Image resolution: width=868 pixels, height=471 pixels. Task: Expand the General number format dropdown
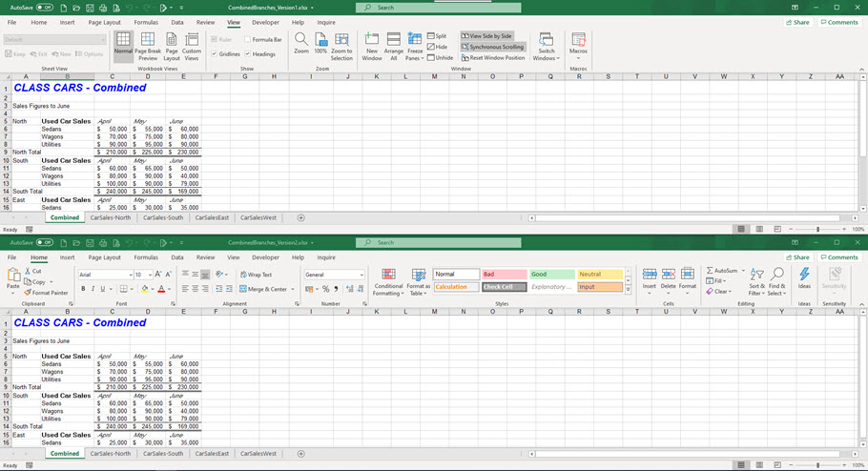coord(362,275)
